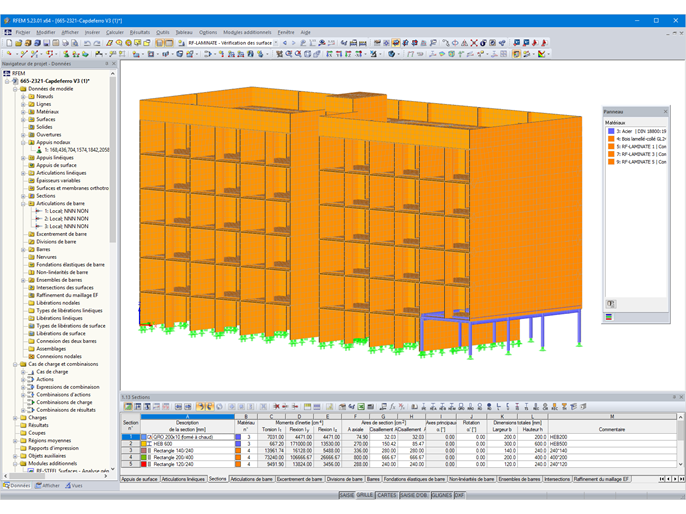This screenshot has width=686, height=514.
Task: Close the Panneau panel
Action: click(665, 112)
